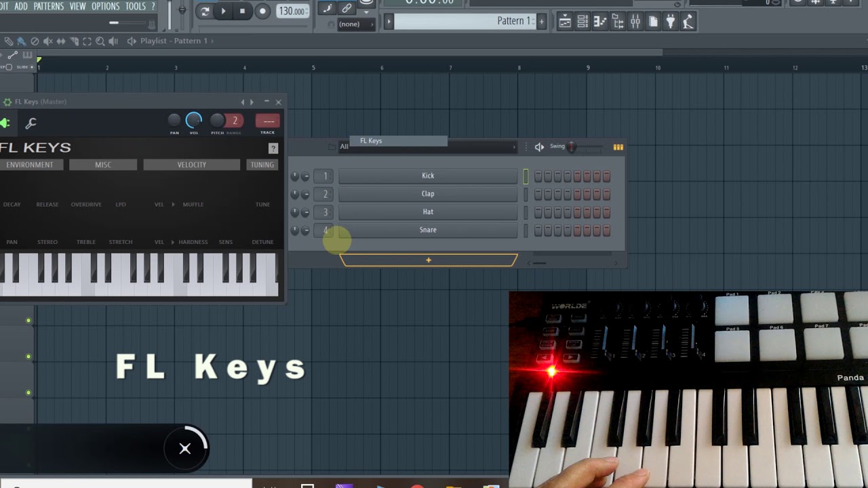
Task: Open FL Keys wrench settings
Action: (31, 123)
